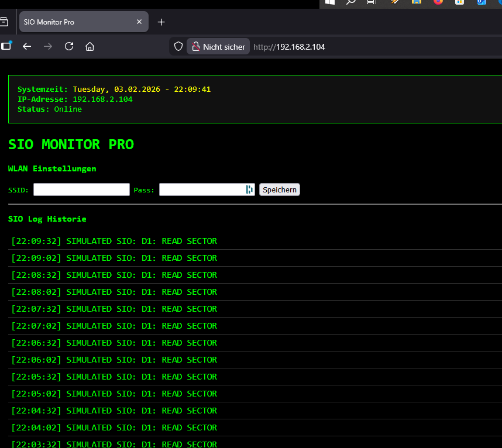Toggle the tracking protection shield

tap(178, 46)
